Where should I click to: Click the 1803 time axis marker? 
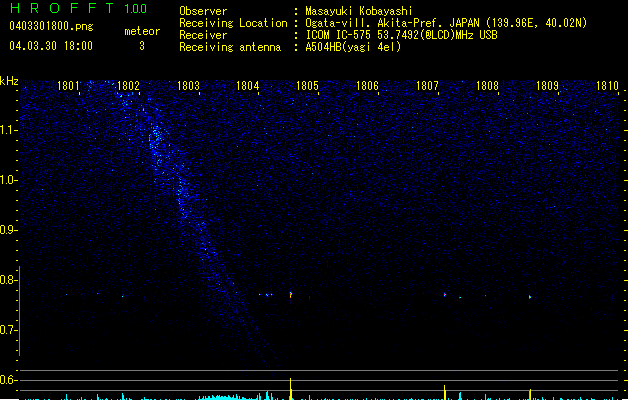click(x=188, y=86)
